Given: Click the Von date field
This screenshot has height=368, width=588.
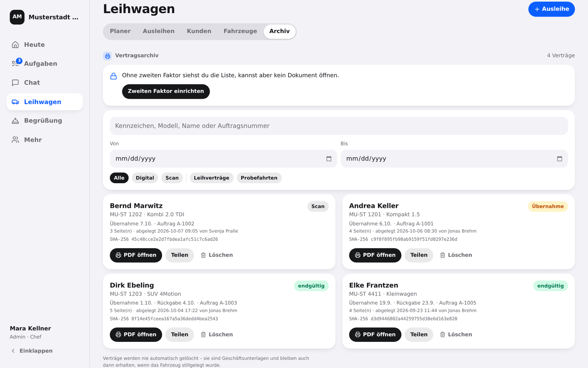Looking at the screenshot, I should point(223,159).
